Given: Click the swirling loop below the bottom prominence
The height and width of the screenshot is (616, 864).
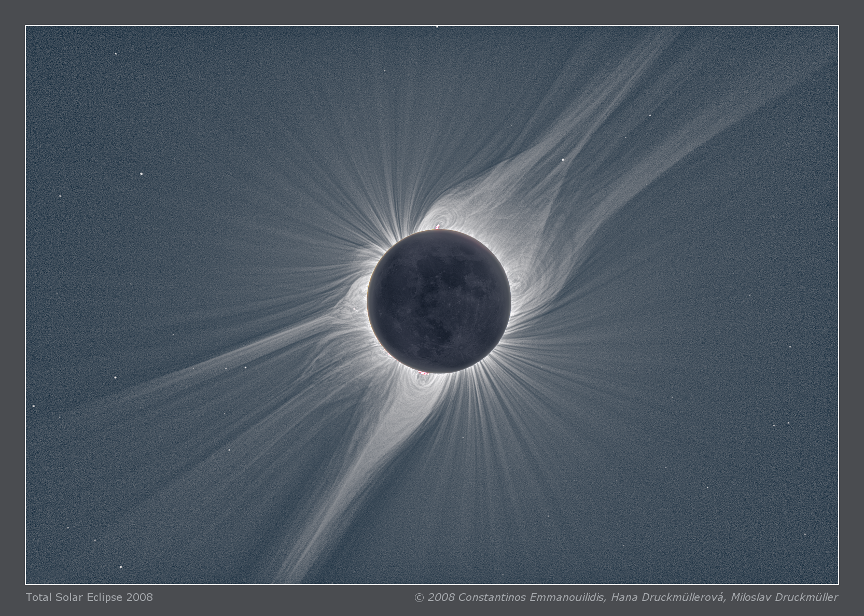Looking at the screenshot, I should coord(419,384).
